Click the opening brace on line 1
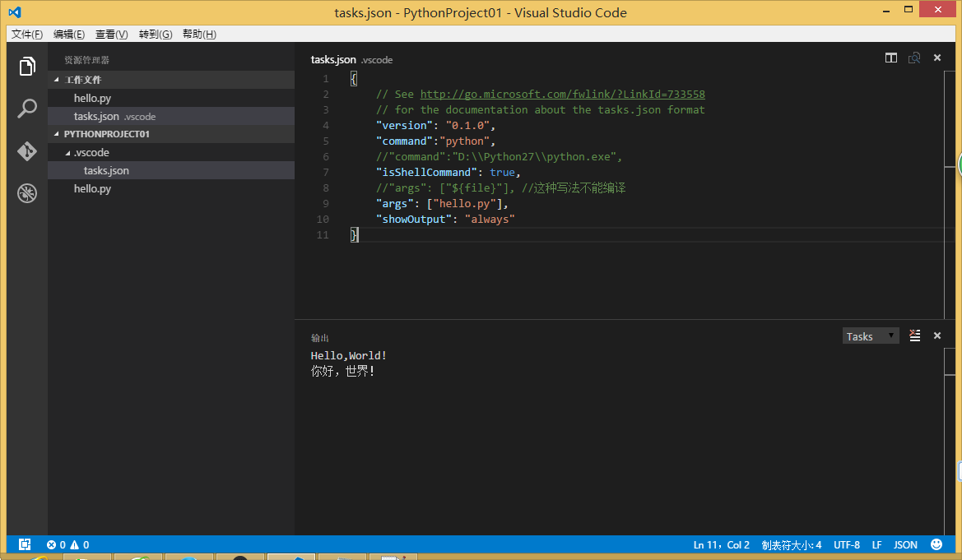Image resolution: width=962 pixels, height=560 pixels. pos(353,78)
